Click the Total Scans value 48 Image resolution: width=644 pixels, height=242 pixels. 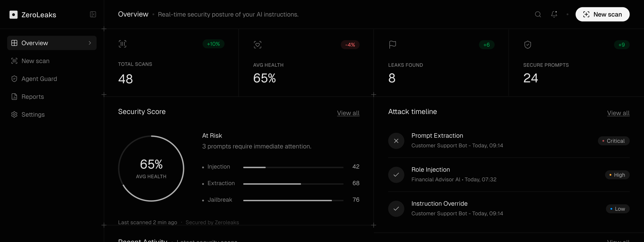[x=126, y=79]
